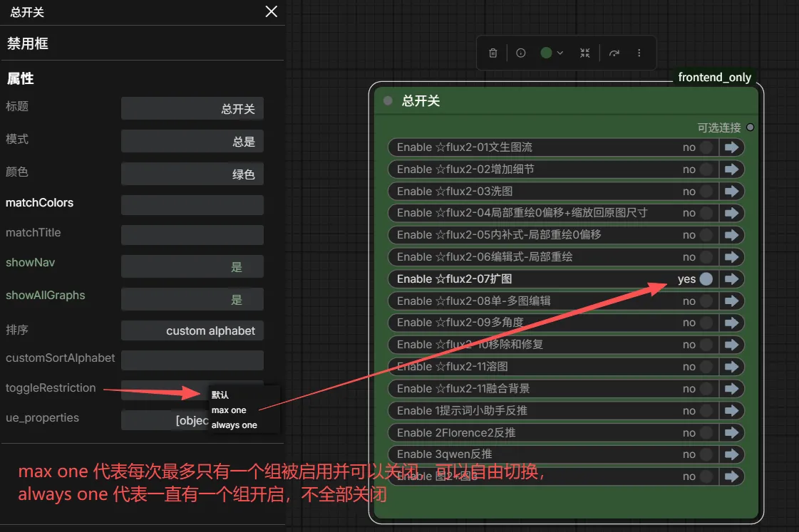Toggle flux2-05内补式-局部重绘 on
This screenshot has height=532, width=799.
click(706, 235)
